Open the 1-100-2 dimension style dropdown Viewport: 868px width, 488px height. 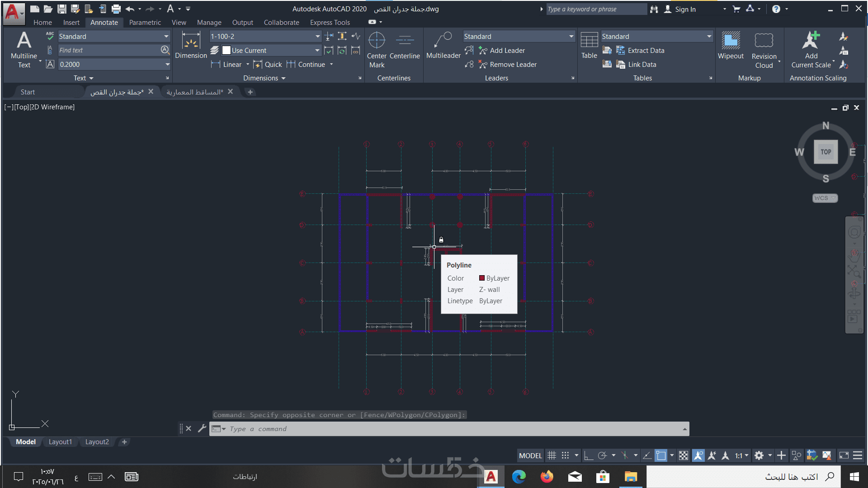(x=317, y=37)
